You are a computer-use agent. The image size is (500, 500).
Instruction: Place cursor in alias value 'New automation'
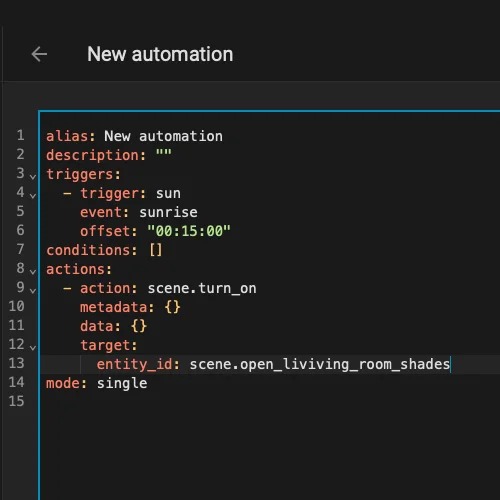[163, 136]
